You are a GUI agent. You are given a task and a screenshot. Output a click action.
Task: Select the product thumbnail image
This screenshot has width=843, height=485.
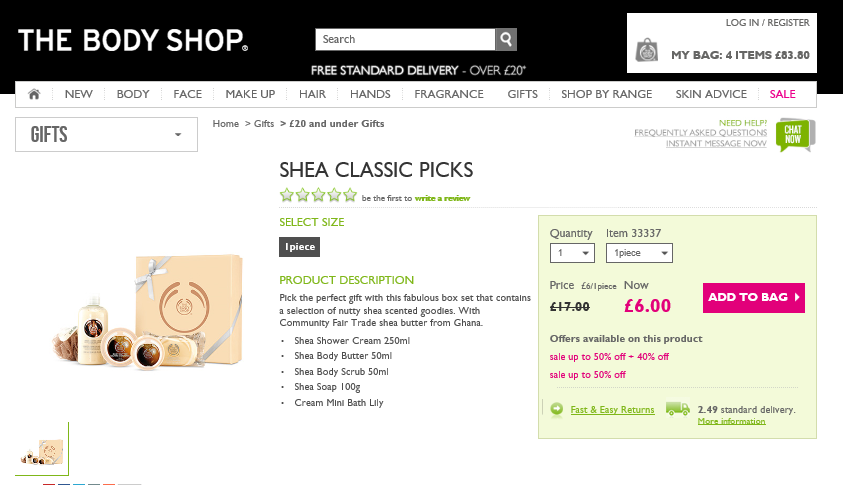pyautogui.click(x=41, y=448)
